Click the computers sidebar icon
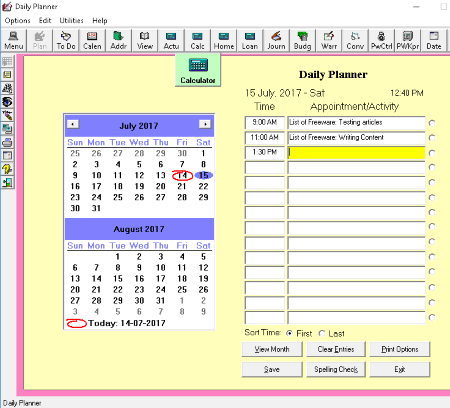Screen dimensions: 450x408 [7, 129]
